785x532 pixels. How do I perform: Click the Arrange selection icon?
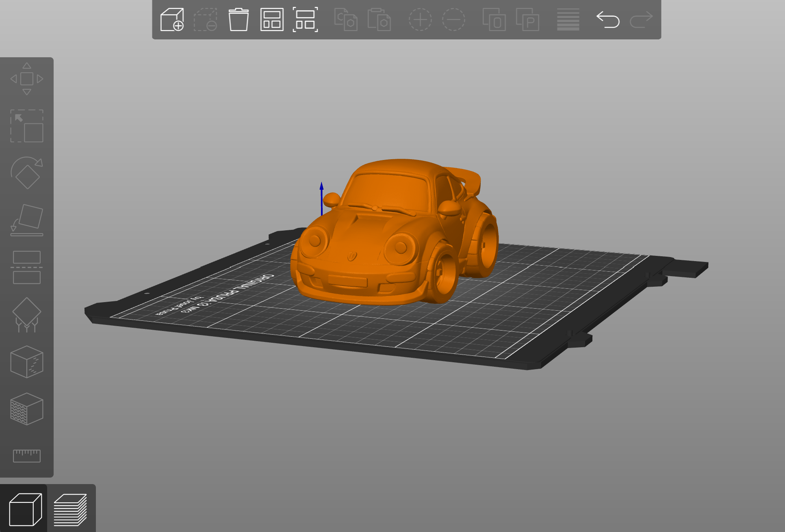coord(305,19)
